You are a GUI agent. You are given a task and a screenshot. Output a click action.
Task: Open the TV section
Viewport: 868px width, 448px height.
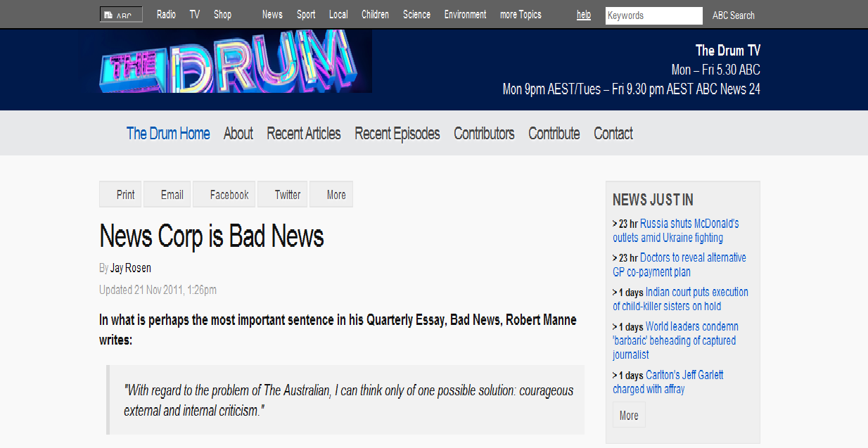click(194, 14)
